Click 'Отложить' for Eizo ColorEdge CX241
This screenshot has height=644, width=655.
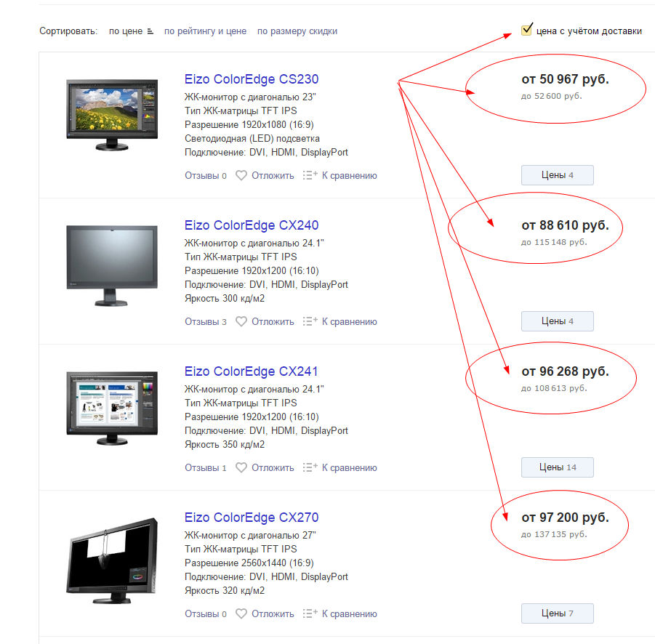[x=273, y=468]
